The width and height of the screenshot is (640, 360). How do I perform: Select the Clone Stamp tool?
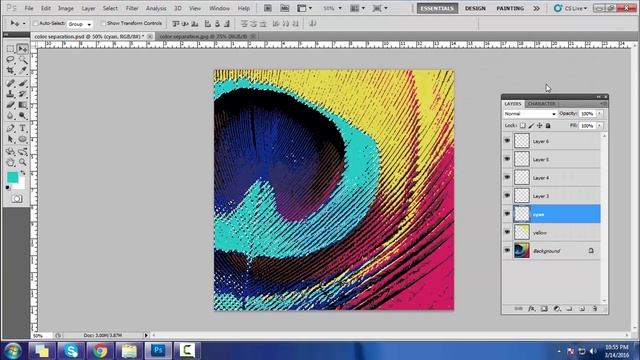(10, 94)
